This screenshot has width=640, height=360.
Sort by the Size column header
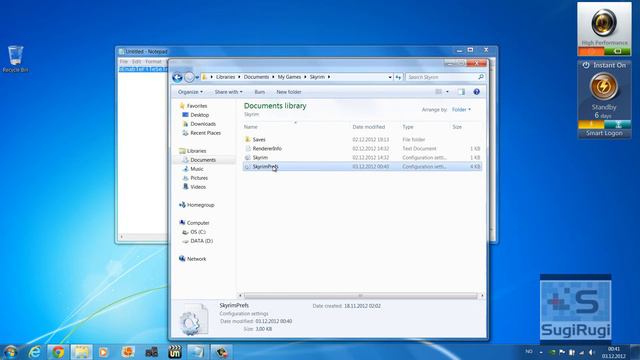pos(457,127)
